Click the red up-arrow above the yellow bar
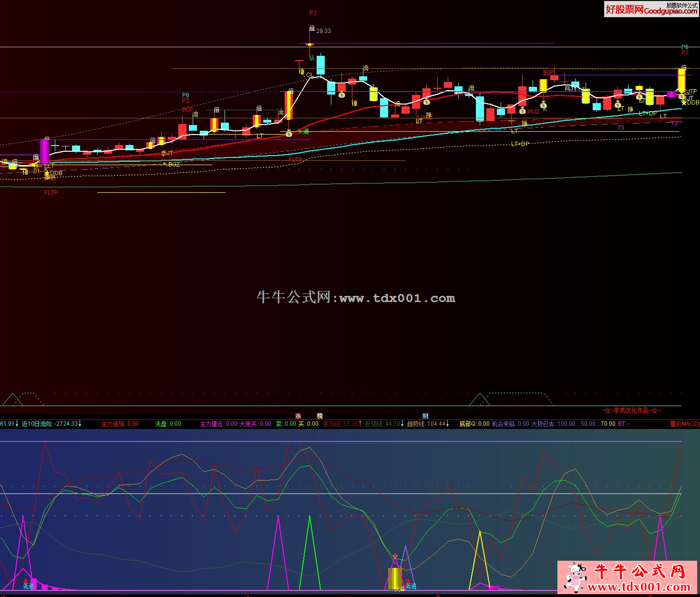Viewport: 700px width, 597px height. (395, 556)
